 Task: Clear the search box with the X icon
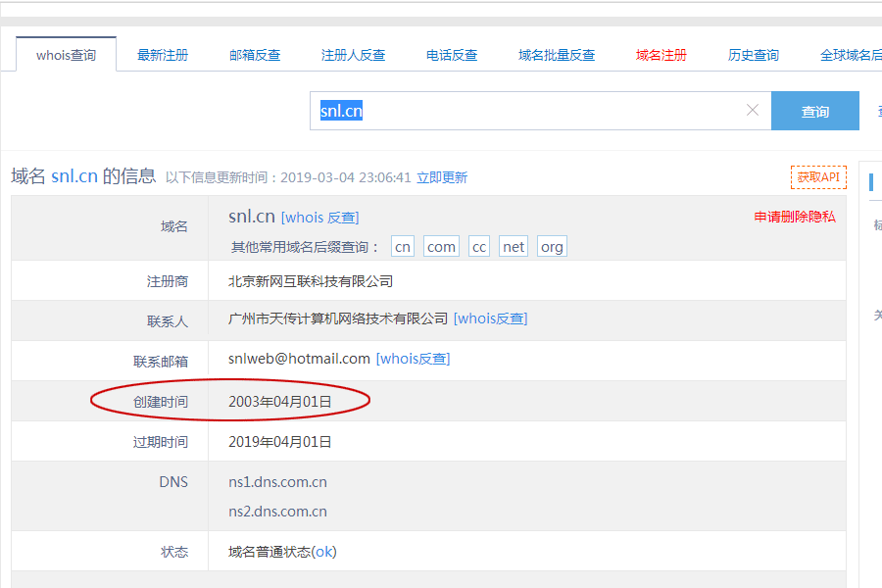click(753, 111)
